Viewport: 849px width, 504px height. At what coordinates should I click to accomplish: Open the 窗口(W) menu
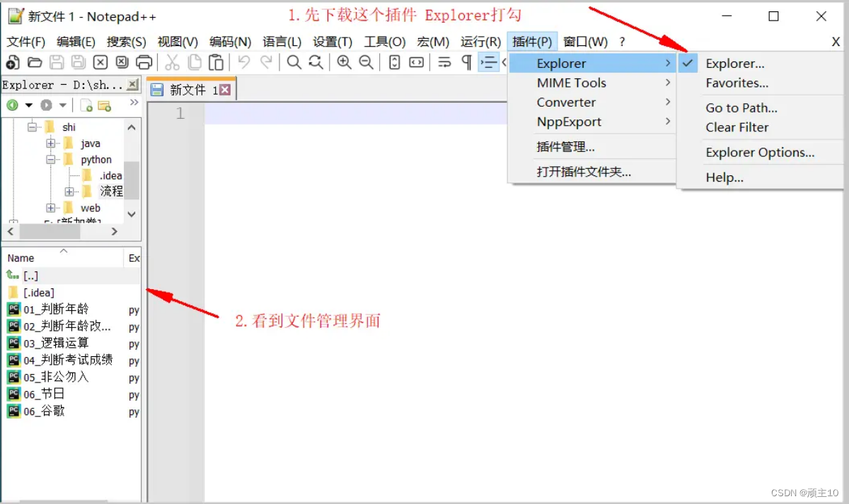[586, 42]
